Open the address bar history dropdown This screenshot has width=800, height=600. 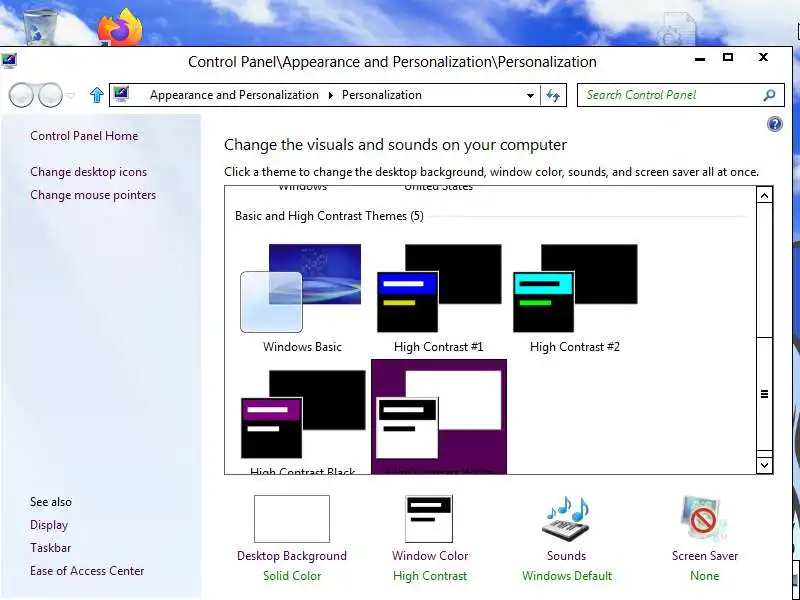530,95
